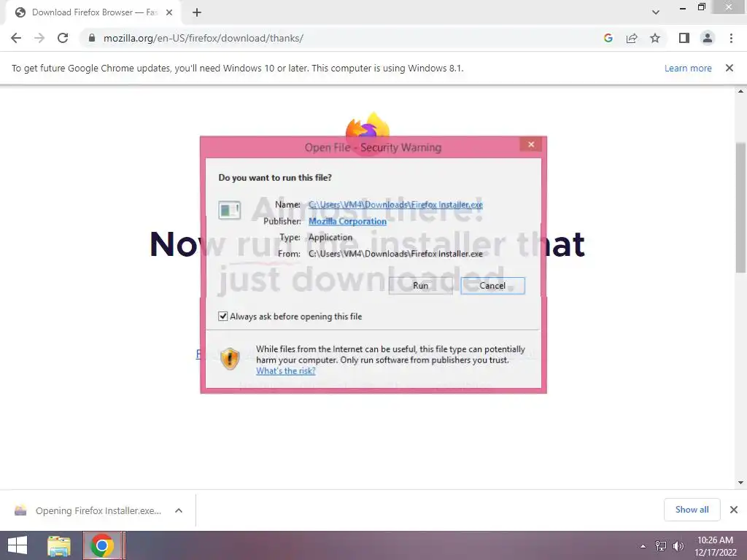Screen dimensions: 747x560
Task: Show hidden system tray icons
Action: [643, 546]
